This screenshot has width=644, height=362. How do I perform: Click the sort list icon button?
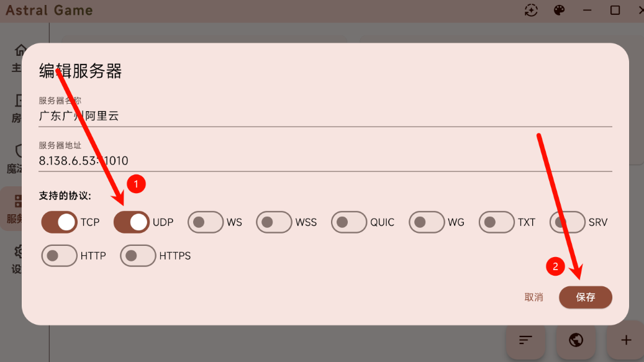(525, 340)
